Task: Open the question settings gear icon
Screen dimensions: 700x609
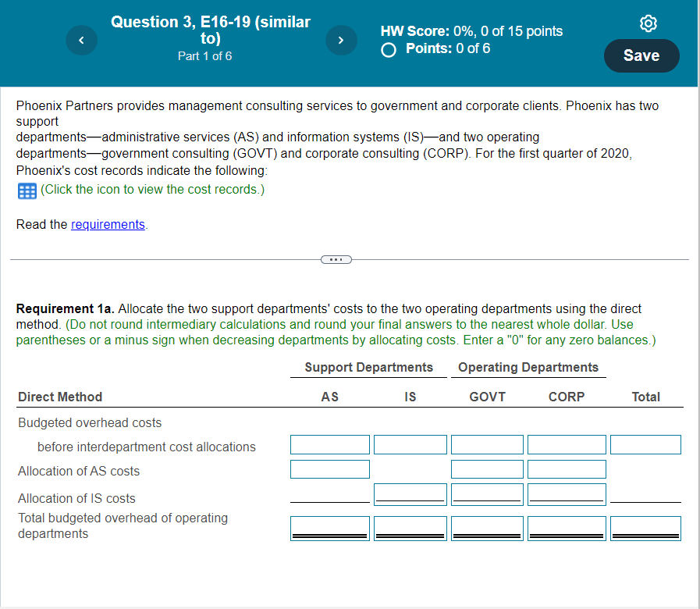Action: click(648, 23)
